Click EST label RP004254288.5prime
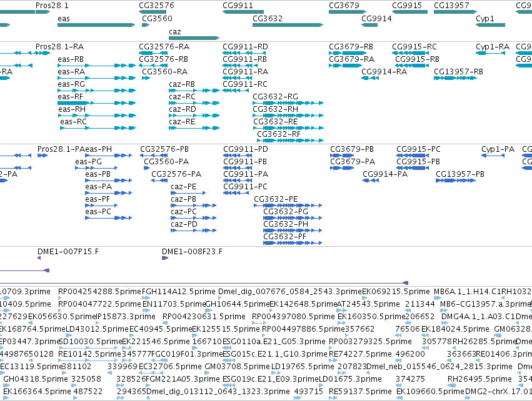 click(x=99, y=292)
